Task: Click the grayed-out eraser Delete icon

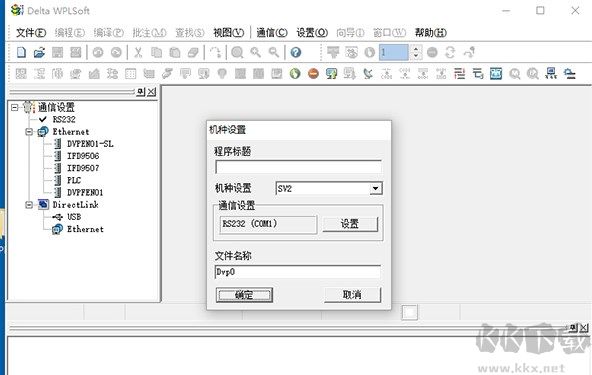Action: [193, 52]
